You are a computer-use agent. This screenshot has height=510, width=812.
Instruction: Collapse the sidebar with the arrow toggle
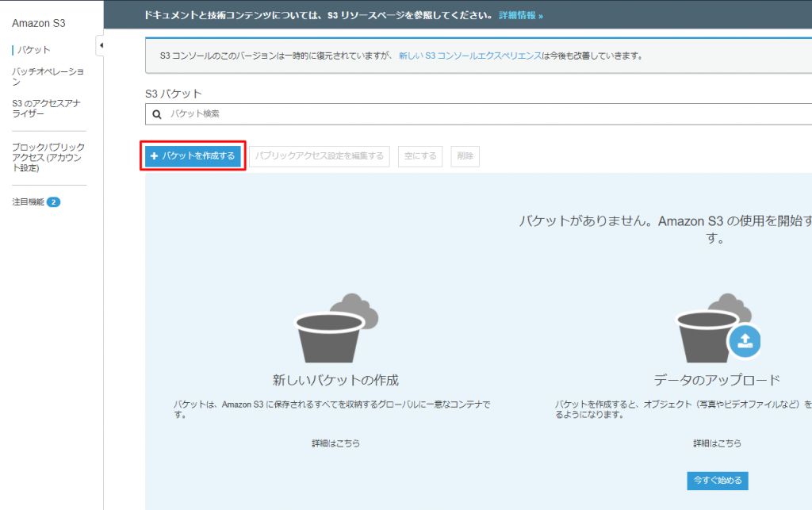[x=101, y=45]
